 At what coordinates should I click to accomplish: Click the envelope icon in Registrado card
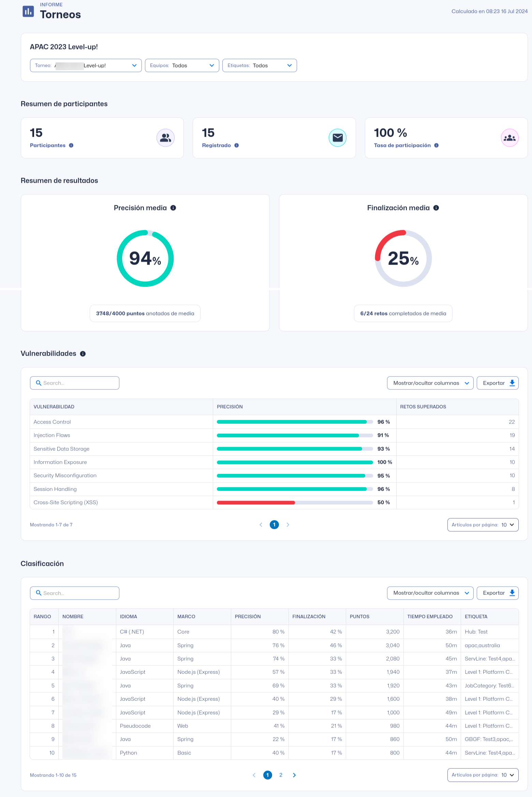(x=337, y=138)
